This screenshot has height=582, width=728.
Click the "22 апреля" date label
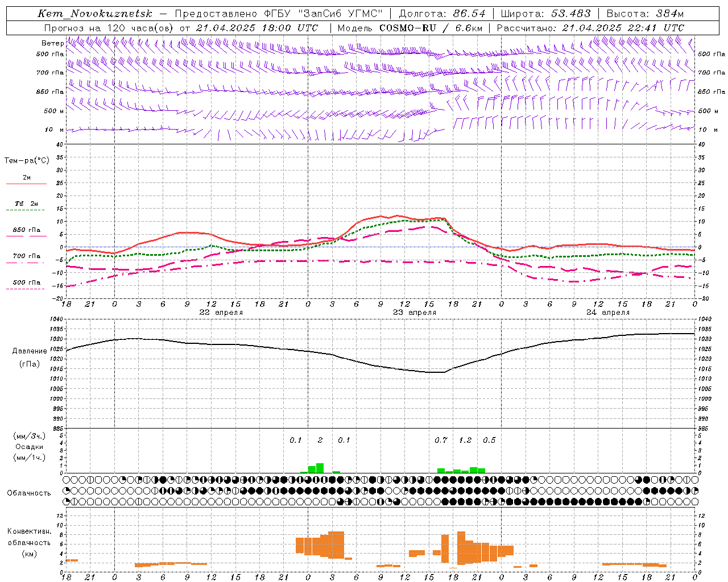[x=221, y=313]
